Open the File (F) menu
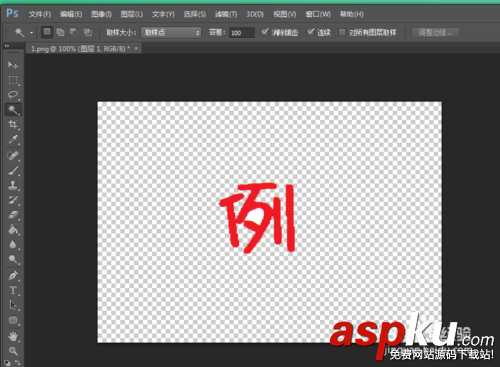Image resolution: width=500 pixels, height=367 pixels. pos(40,14)
